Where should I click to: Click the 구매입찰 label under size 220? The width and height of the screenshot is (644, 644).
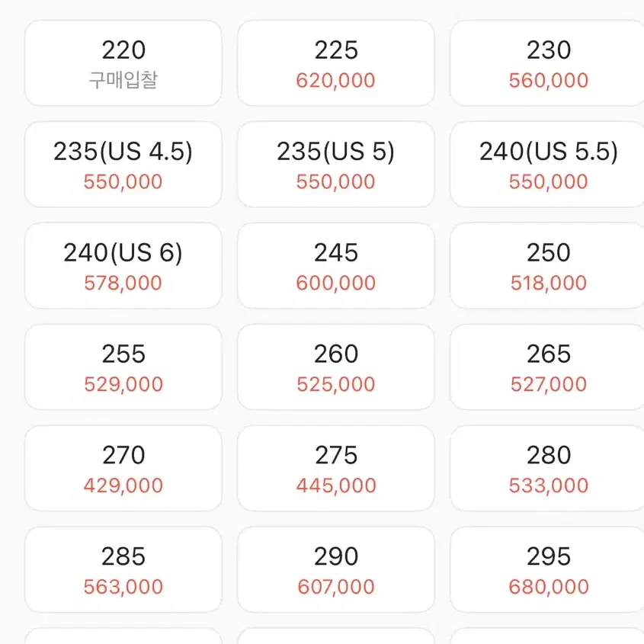click(123, 80)
